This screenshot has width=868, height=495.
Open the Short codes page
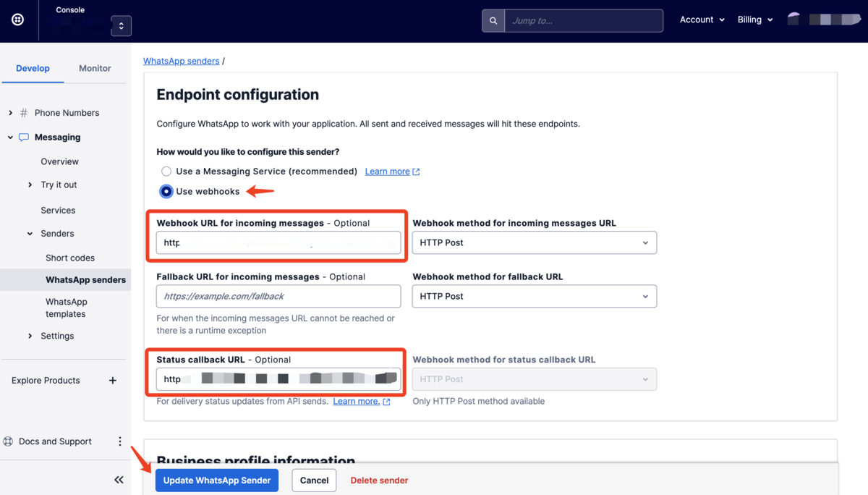pos(69,258)
